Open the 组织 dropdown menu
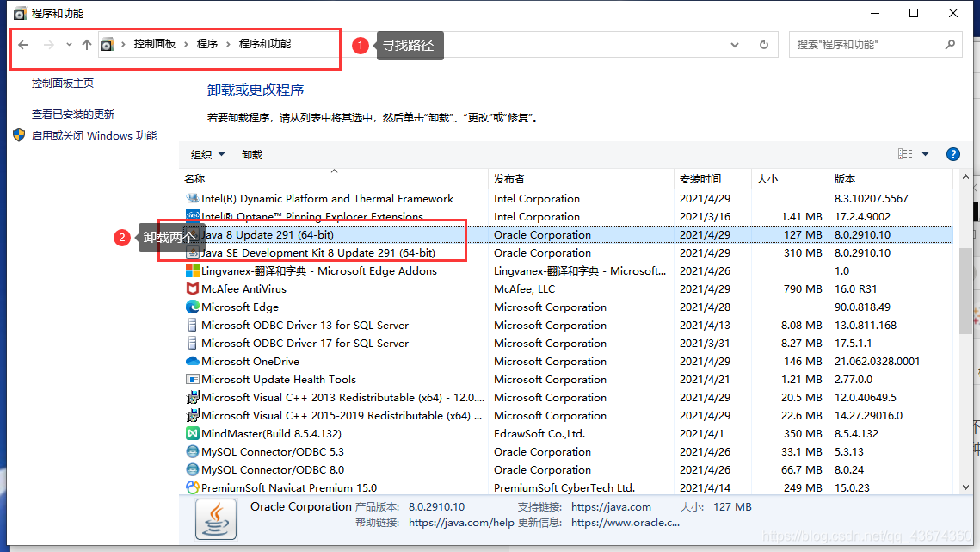This screenshot has height=552, width=980. tap(207, 155)
